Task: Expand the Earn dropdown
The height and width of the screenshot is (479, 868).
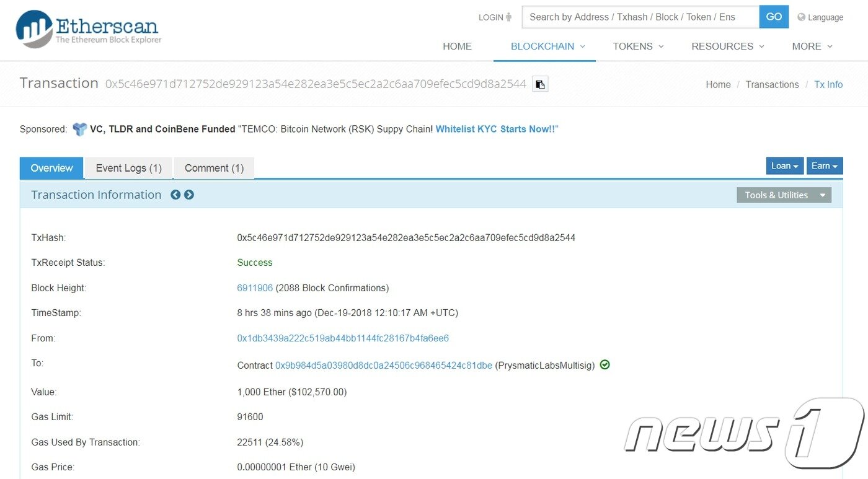Action: [824, 166]
